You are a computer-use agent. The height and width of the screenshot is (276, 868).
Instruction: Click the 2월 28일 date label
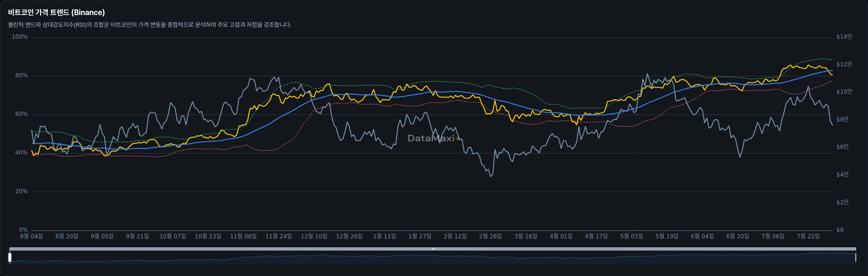coord(491,236)
